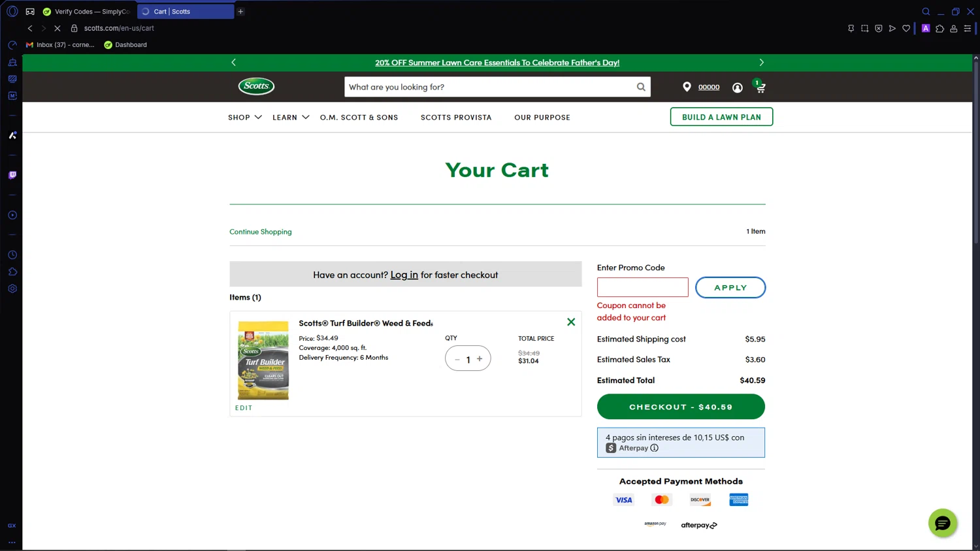Open SCOTTS PROVISTA menu item
This screenshot has width=980, height=551.
coord(456,118)
